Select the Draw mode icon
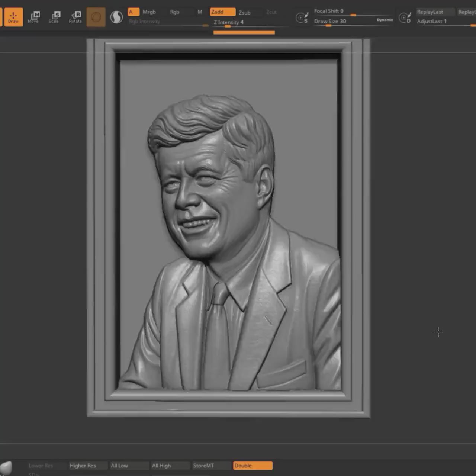 pos(13,17)
